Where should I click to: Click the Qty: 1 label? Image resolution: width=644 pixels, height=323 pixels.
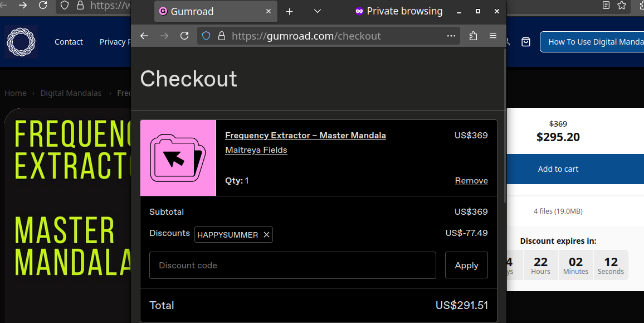(237, 181)
